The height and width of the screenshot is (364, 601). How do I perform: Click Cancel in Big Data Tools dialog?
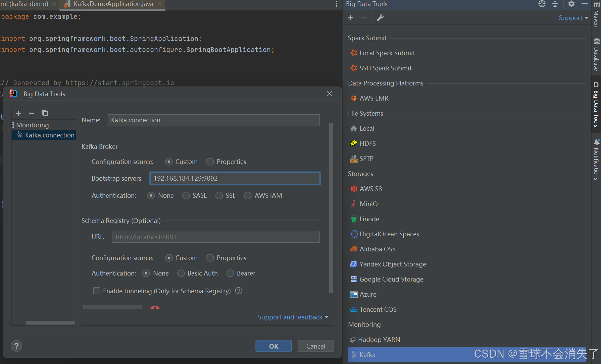[x=316, y=346]
